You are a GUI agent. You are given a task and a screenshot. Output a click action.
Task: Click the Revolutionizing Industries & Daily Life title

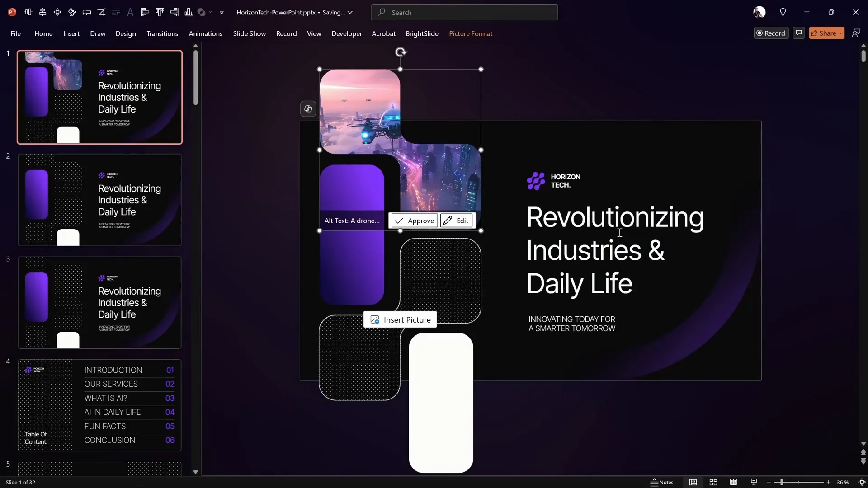(x=615, y=250)
